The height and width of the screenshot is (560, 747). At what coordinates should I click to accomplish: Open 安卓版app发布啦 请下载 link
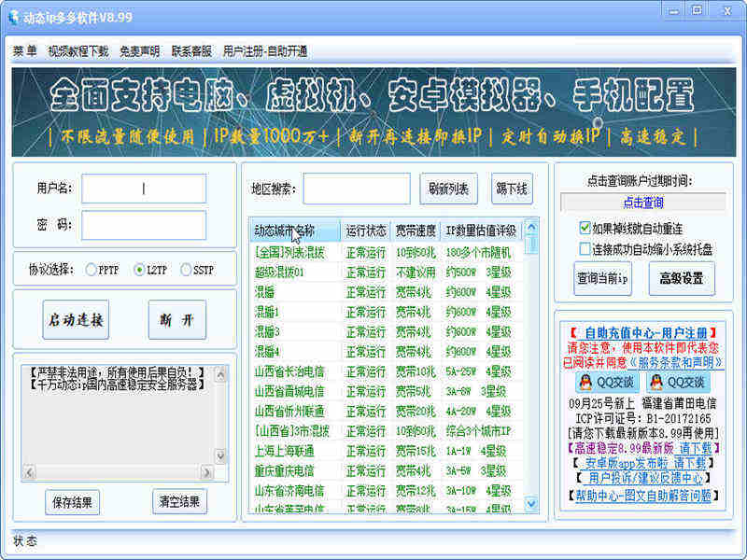pos(643,462)
